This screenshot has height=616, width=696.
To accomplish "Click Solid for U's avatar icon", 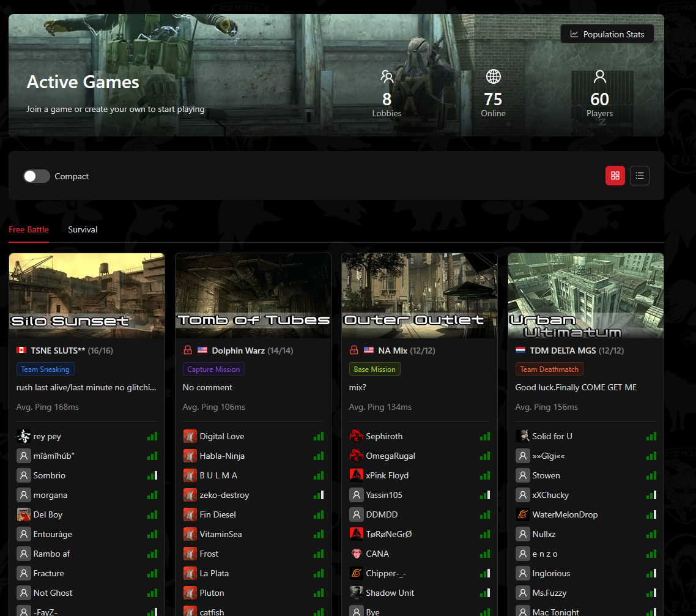I will pyautogui.click(x=522, y=436).
